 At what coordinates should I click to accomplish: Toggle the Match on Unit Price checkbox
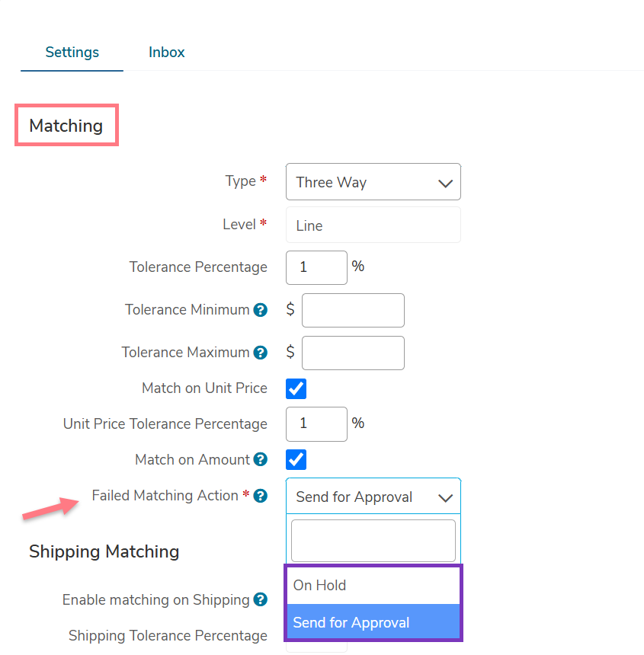(x=296, y=388)
